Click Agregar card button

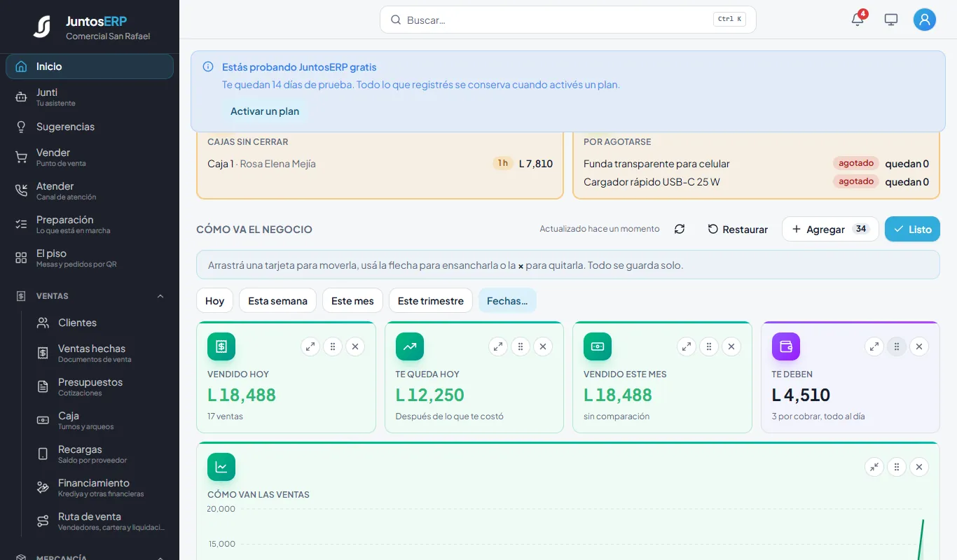[x=830, y=229]
